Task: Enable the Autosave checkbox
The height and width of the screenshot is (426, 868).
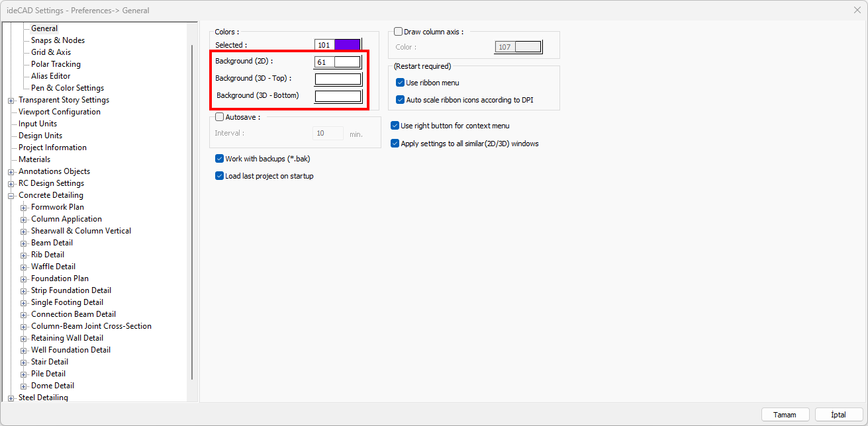Action: (220, 117)
